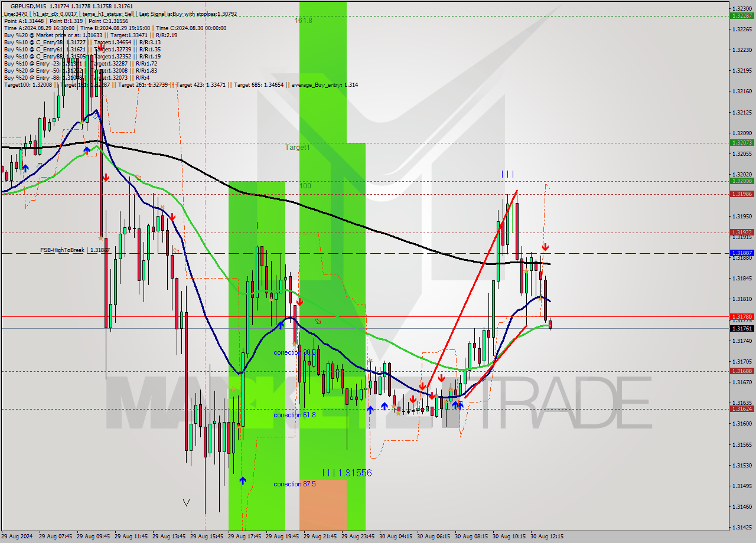Click the 'correction 87.5' label
756x543 pixels.
coord(294,484)
